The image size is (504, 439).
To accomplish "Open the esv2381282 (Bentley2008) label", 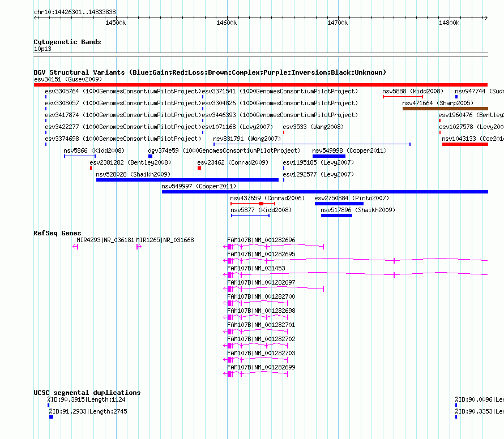I will pyautogui.click(x=130, y=162).
